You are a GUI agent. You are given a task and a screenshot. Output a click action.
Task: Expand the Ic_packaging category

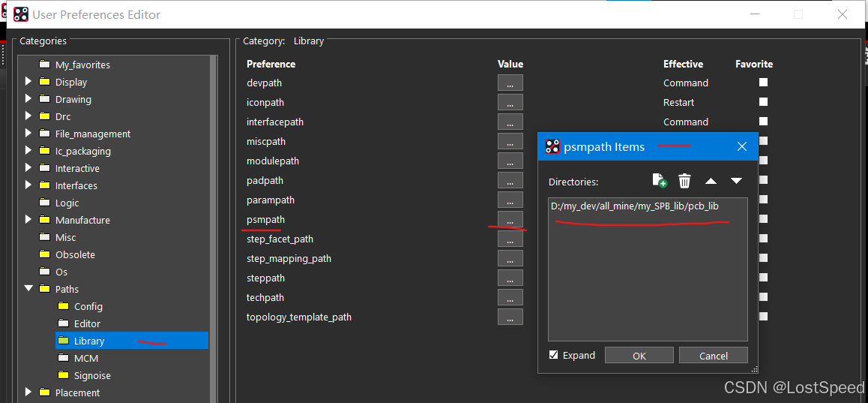[x=28, y=151]
